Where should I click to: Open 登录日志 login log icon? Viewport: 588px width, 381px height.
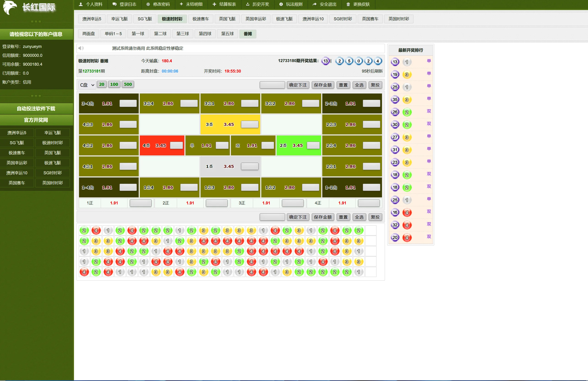[114, 4]
